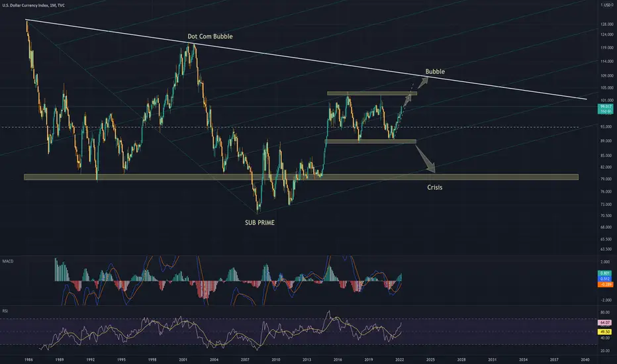Click 93.000 on the price axis
617x364 pixels.
(x=606, y=126)
